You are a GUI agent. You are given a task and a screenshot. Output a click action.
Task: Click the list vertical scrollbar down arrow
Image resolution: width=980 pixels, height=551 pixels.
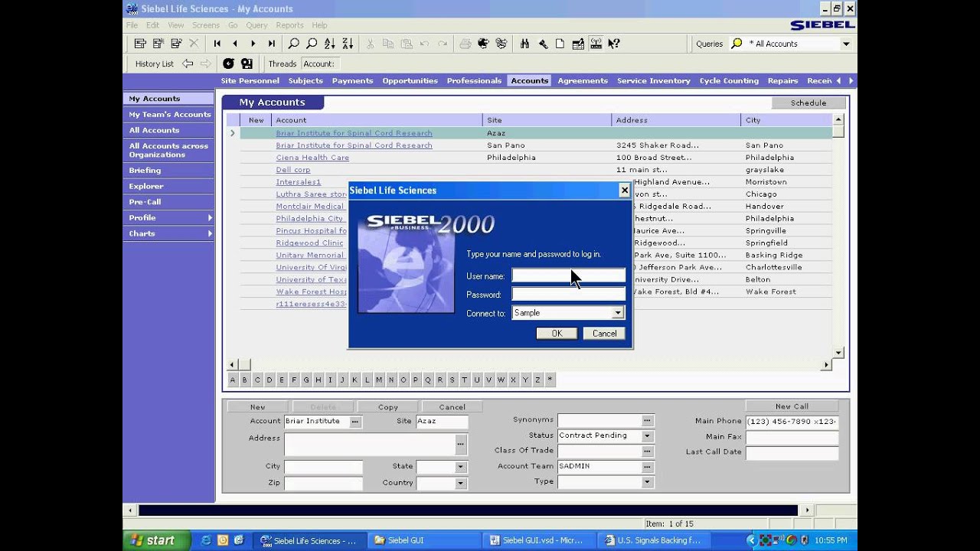pyautogui.click(x=838, y=353)
